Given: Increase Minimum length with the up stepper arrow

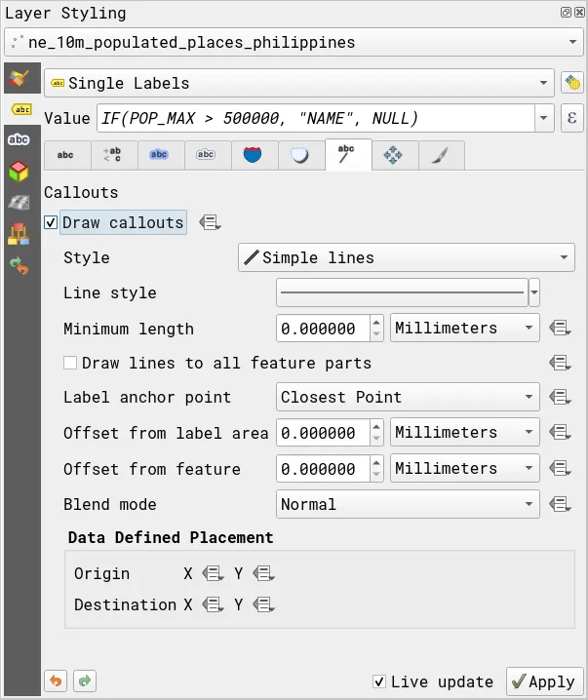Looking at the screenshot, I should coord(376,323).
